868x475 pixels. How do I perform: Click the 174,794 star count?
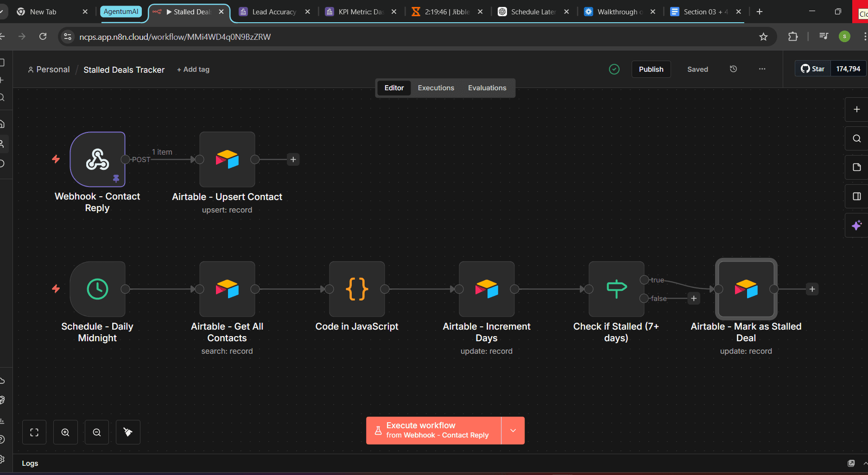tap(848, 69)
